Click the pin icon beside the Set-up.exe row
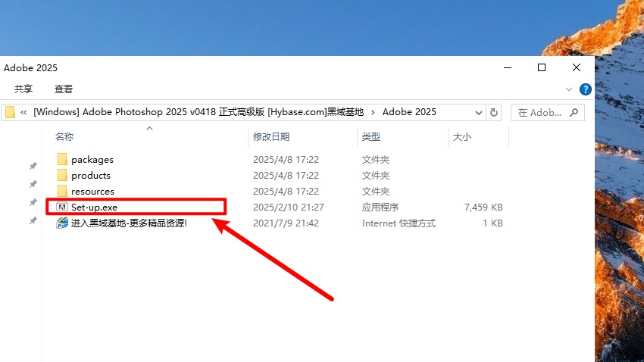The width and height of the screenshot is (644, 362). (33, 202)
